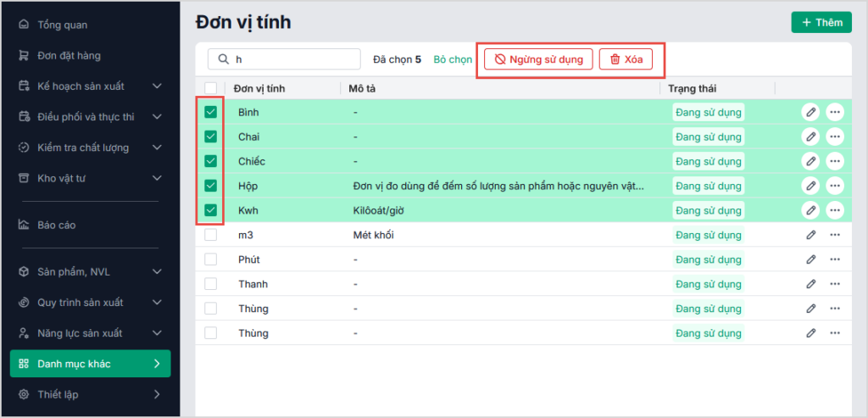868x418 pixels.
Task: Click the Sản phẩm, NVL cube icon
Action: click(24, 272)
